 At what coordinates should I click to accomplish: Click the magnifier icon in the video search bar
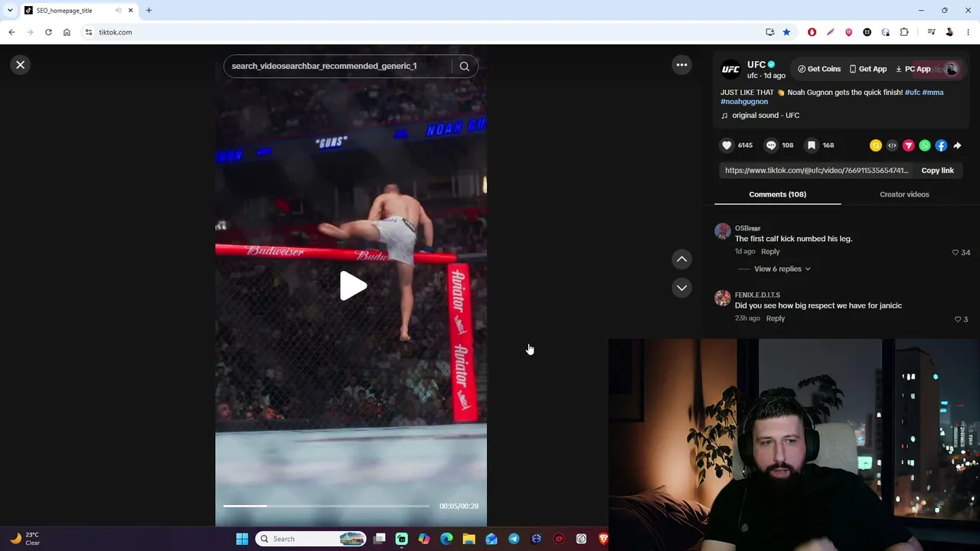(464, 67)
